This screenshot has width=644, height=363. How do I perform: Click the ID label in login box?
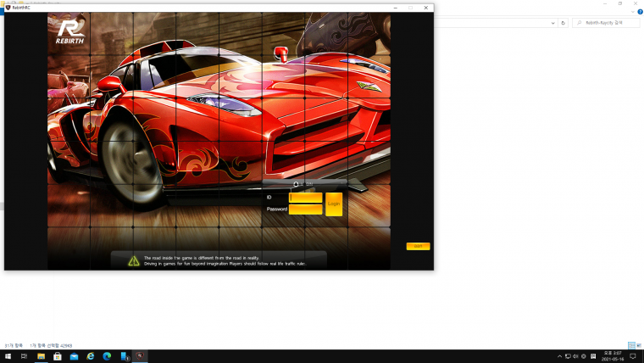[x=269, y=198]
